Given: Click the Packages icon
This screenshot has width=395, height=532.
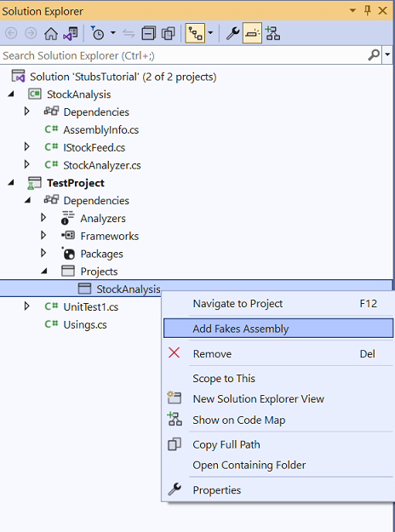Looking at the screenshot, I should tap(68, 253).
